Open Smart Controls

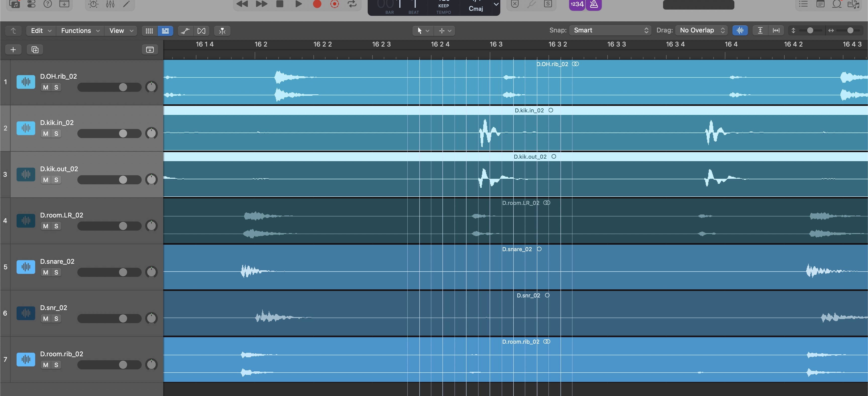93,4
